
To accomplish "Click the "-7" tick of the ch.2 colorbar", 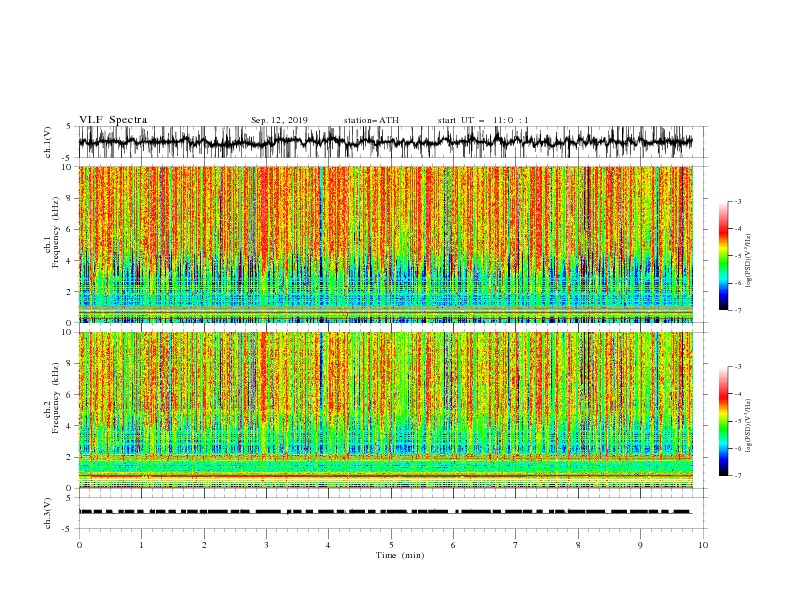I will coord(737,476).
